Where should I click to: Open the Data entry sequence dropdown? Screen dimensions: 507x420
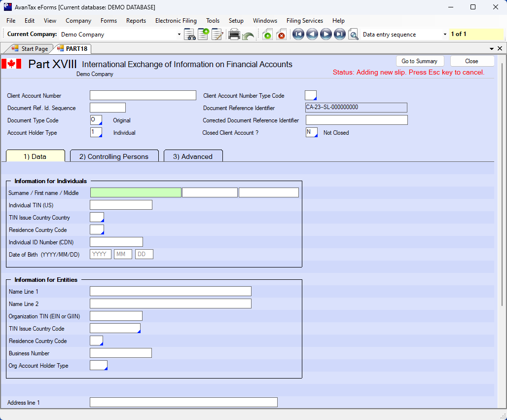click(444, 35)
